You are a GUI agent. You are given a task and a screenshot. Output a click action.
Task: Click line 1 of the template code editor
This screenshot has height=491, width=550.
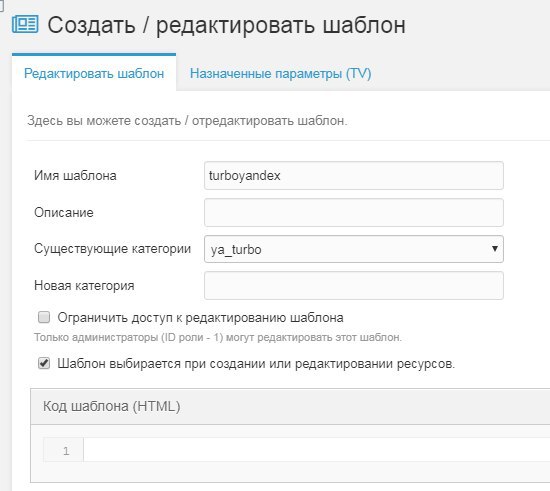(316, 450)
